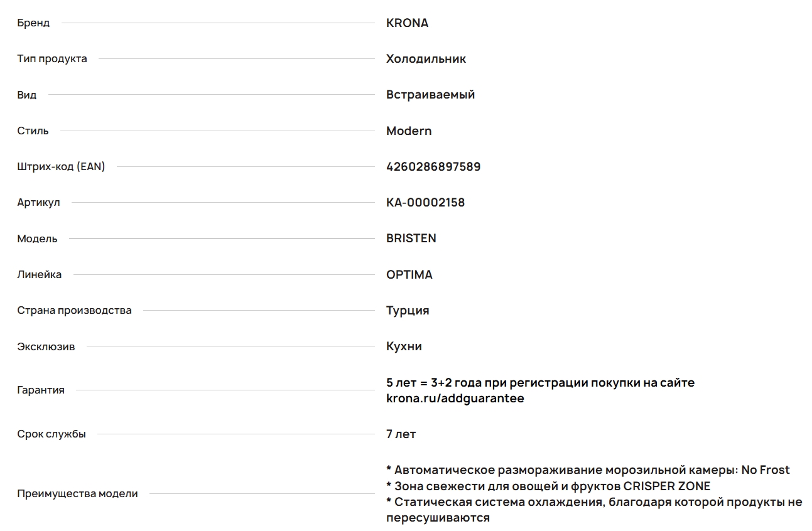Select the BRISTEN model value
This screenshot has width=812, height=531.
411,239
